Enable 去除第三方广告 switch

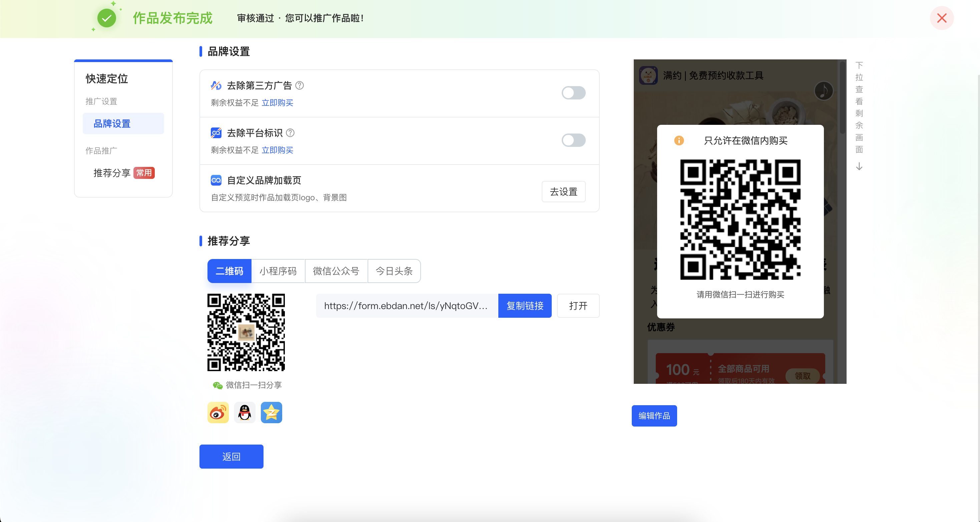(x=573, y=93)
